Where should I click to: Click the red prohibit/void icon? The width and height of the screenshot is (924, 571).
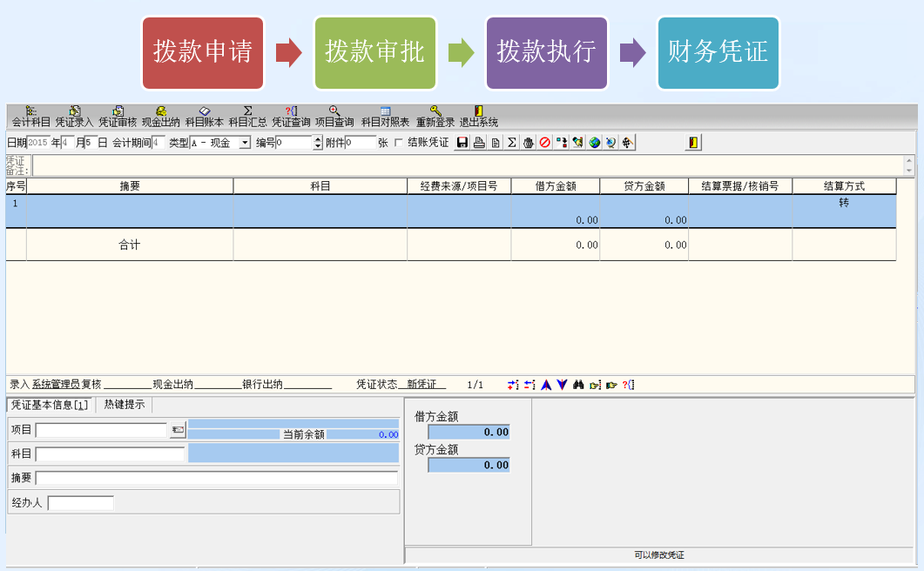tap(545, 143)
